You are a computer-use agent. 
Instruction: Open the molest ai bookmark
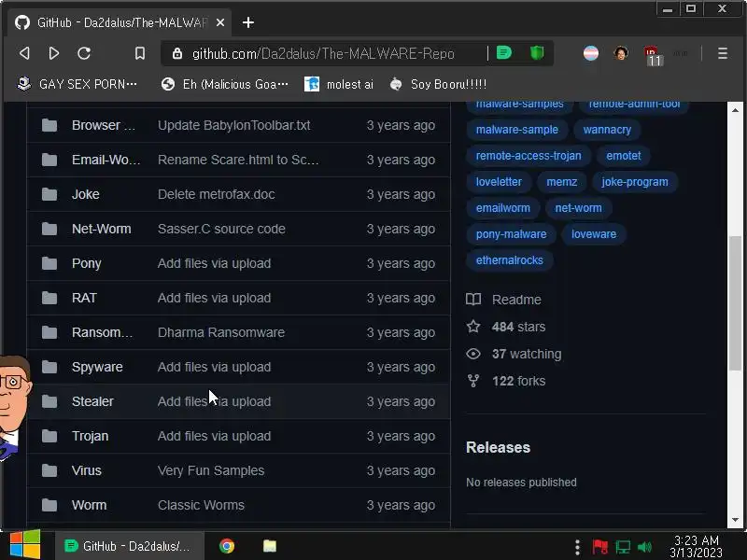point(339,84)
